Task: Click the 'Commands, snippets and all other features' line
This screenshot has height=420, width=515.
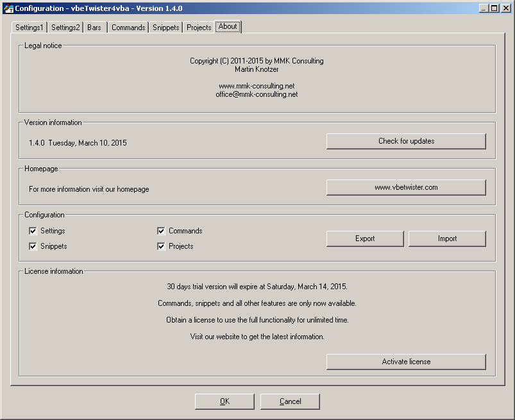Action: coord(257,303)
